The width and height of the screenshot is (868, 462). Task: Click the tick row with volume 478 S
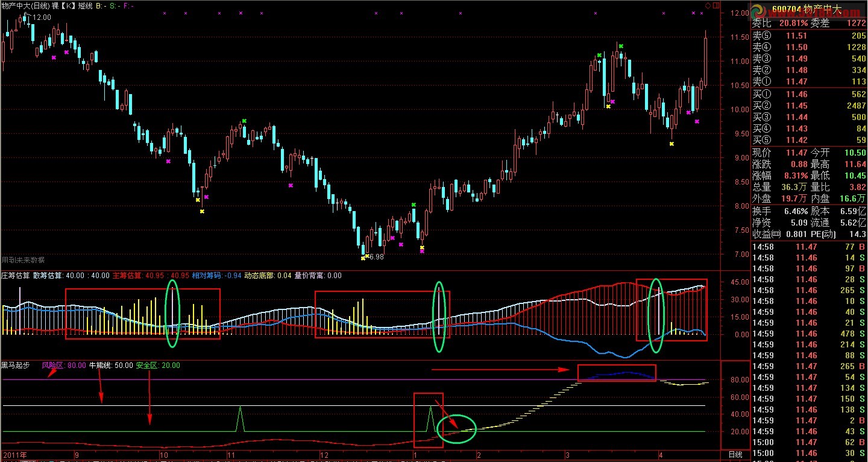pyautogui.click(x=809, y=334)
